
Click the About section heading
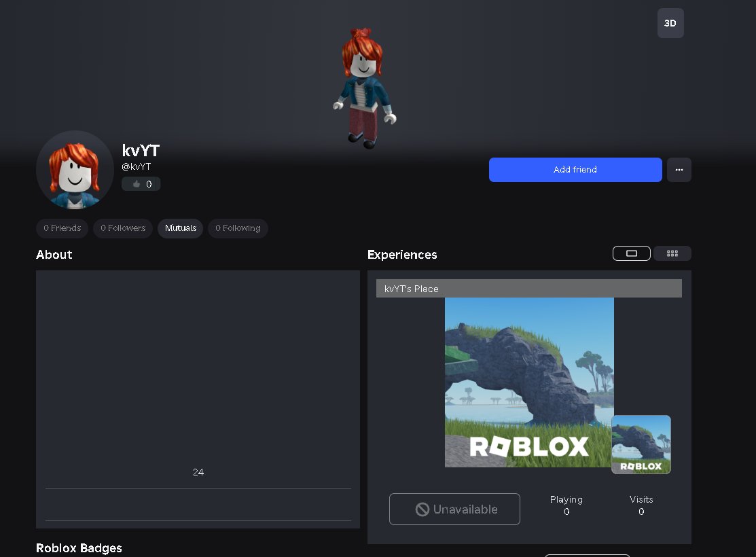click(54, 255)
